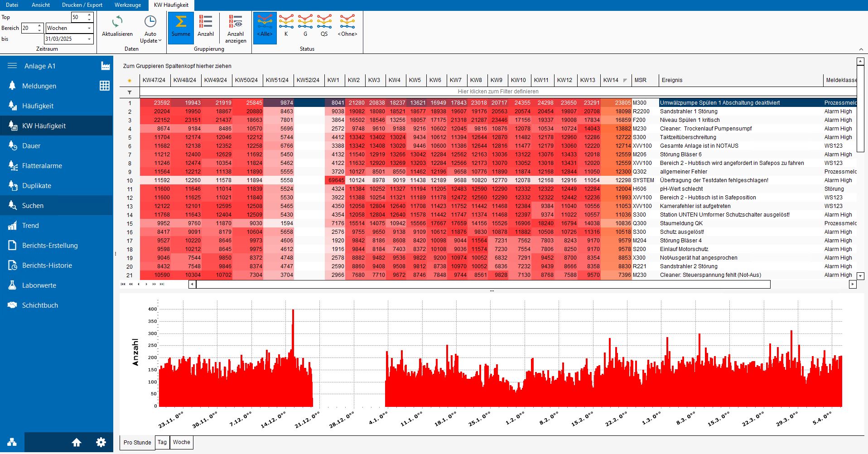The width and height of the screenshot is (868, 454).
Task: Click the home icon at bottom
Action: (77, 442)
